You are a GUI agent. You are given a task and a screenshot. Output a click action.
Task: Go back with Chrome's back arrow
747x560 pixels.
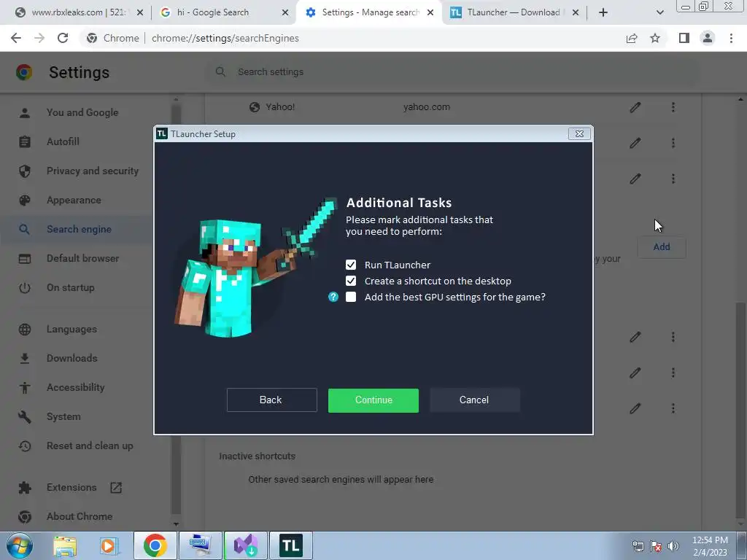(x=16, y=38)
